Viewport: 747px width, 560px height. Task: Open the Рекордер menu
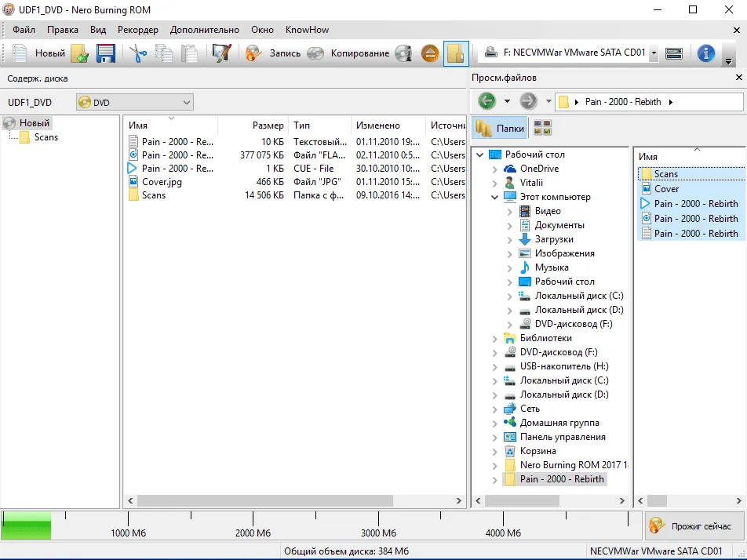tap(137, 30)
